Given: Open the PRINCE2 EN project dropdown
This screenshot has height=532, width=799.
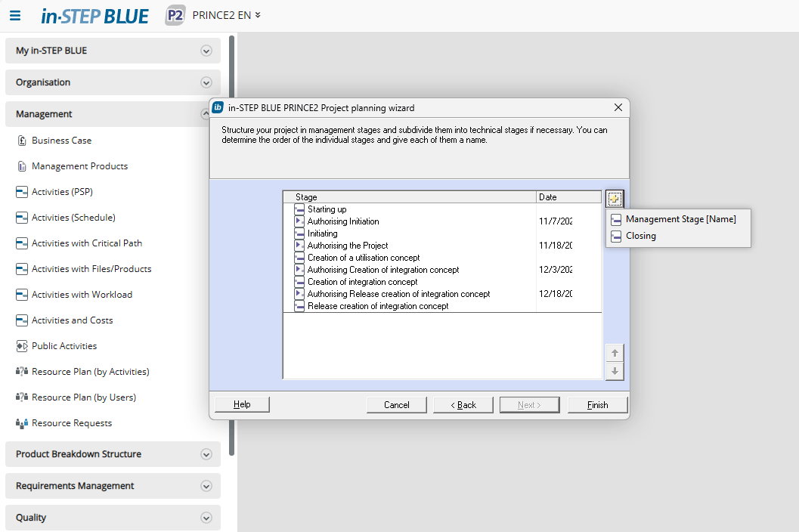Looking at the screenshot, I should click(x=226, y=15).
